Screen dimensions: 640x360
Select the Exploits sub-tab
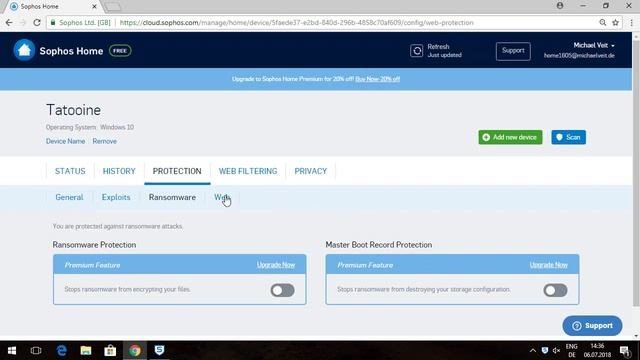[x=116, y=197]
